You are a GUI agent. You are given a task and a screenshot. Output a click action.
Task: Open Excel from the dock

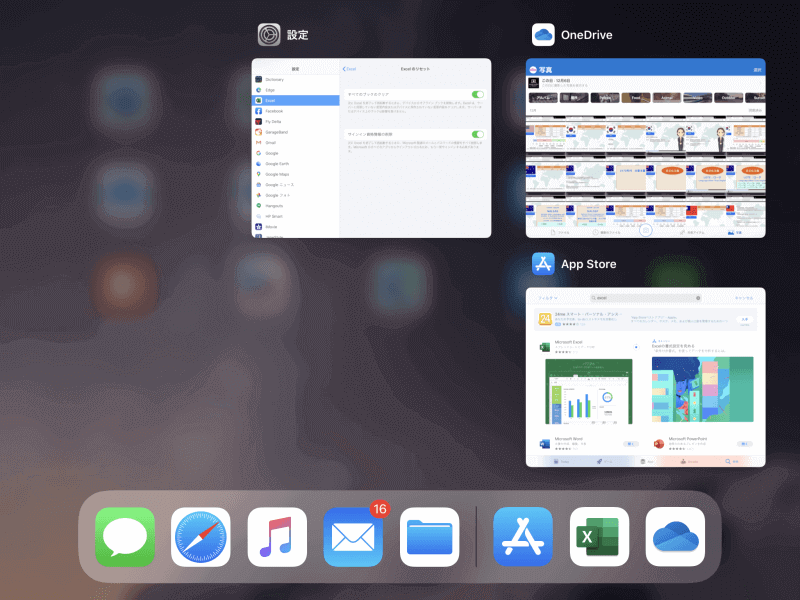(599, 537)
